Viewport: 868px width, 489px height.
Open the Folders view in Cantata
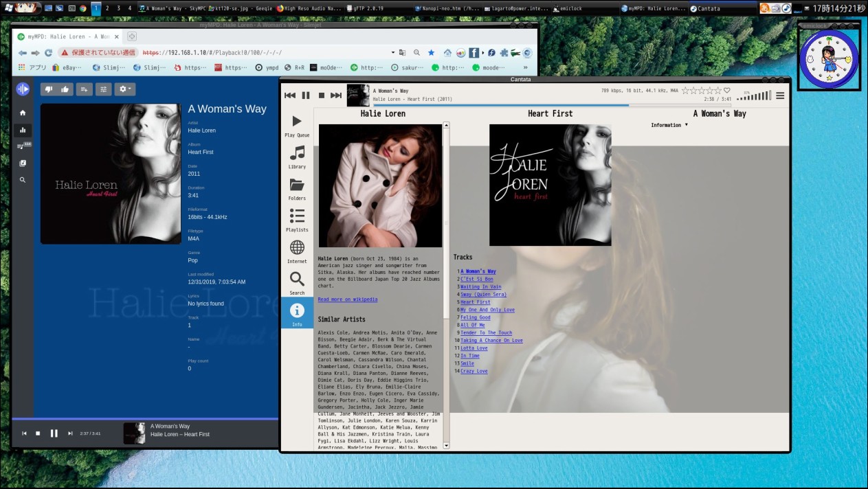[297, 189]
